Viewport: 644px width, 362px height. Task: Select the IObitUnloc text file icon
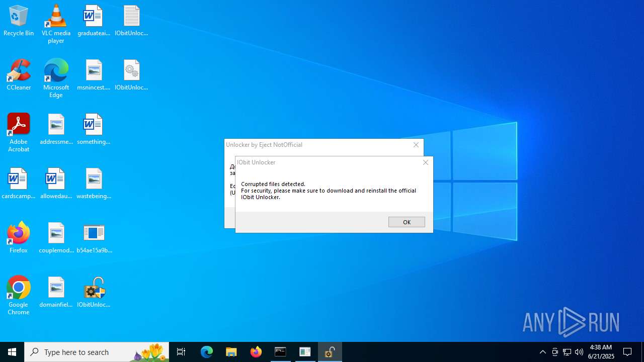click(131, 21)
